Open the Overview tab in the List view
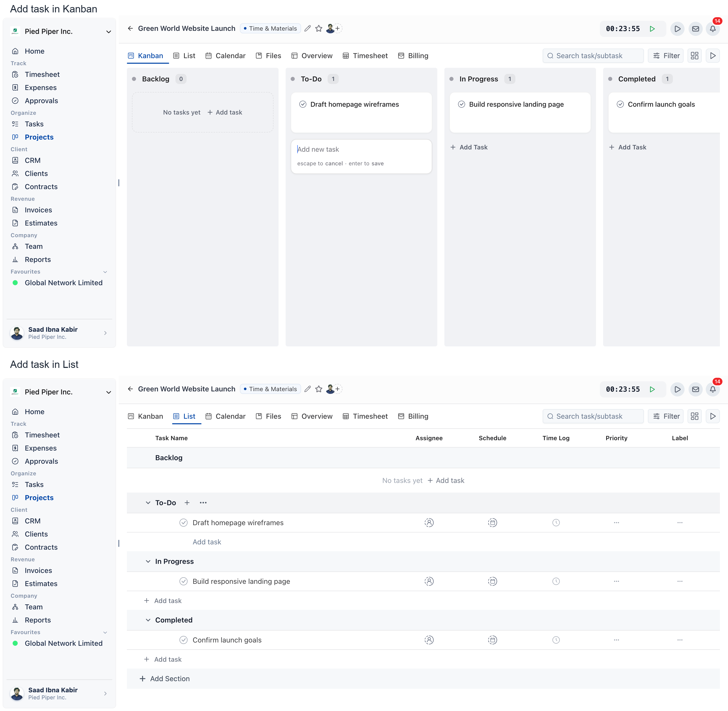 312,416
